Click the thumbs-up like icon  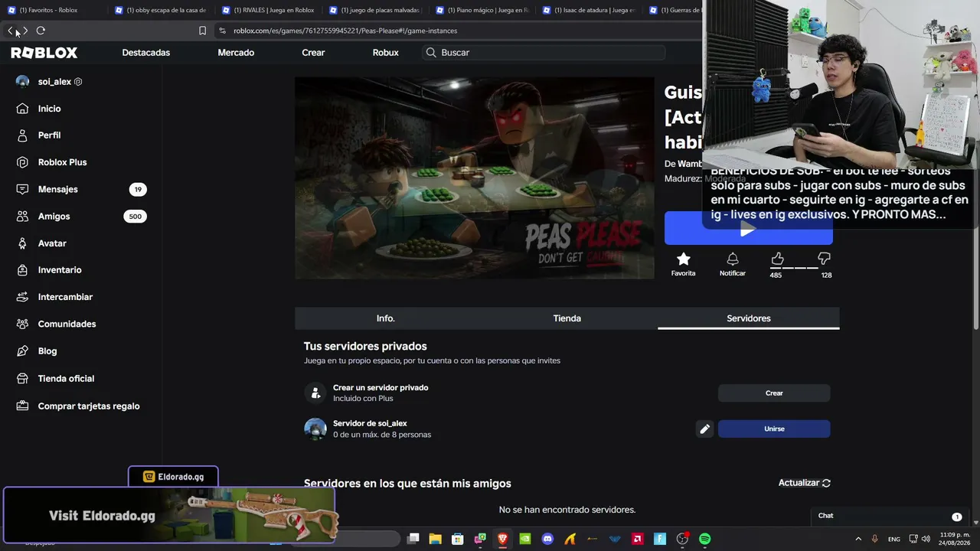(x=777, y=259)
